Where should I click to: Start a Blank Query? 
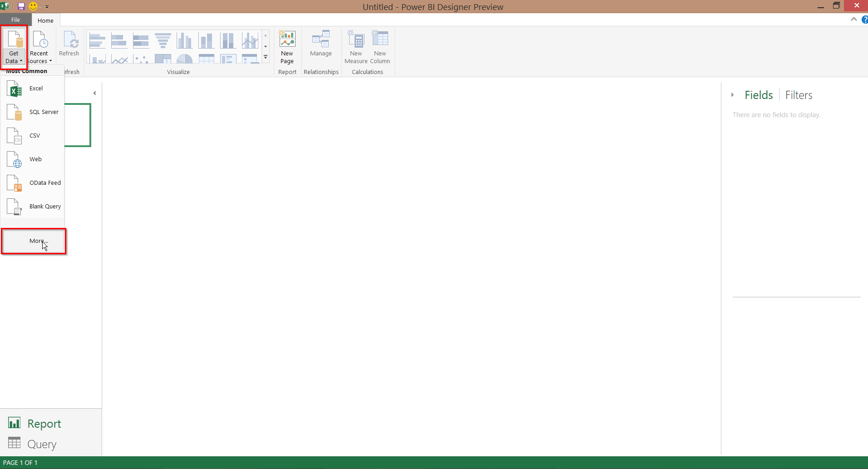point(44,207)
